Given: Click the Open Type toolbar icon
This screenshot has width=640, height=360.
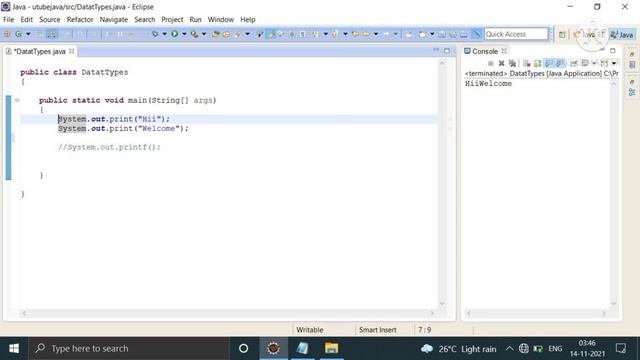Looking at the screenshot, I should 216,34.
